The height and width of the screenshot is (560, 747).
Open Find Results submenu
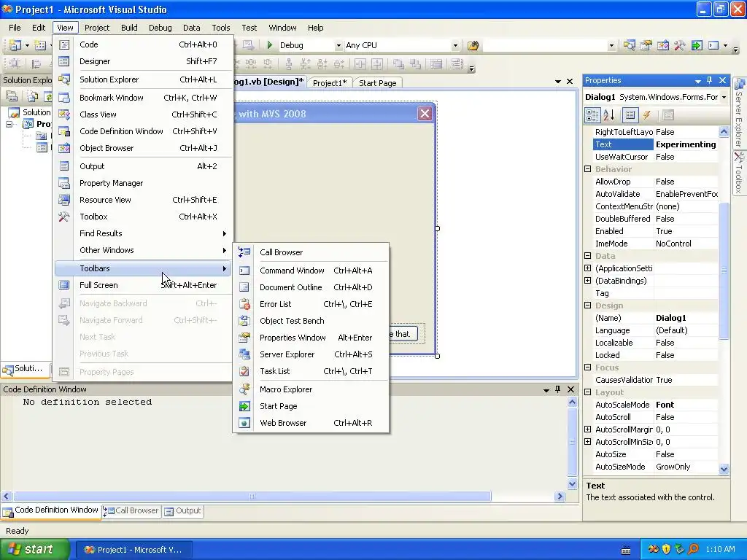point(143,233)
